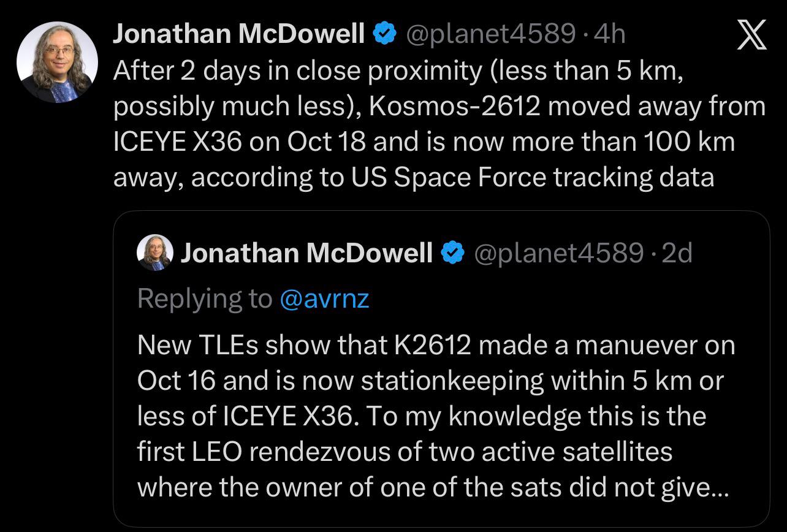
Task: Click the X logo icon
Action: pos(751,35)
